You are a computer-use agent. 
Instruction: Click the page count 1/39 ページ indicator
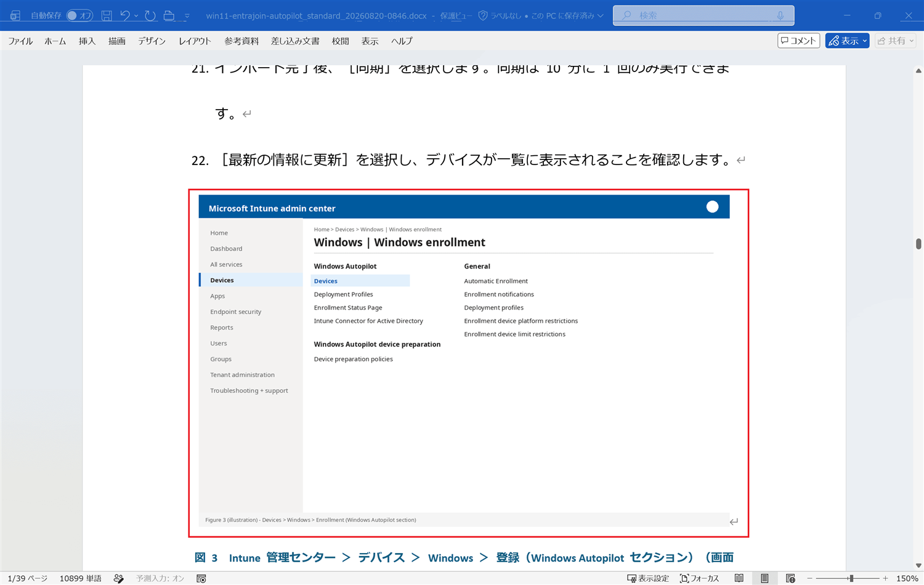pyautogui.click(x=27, y=578)
